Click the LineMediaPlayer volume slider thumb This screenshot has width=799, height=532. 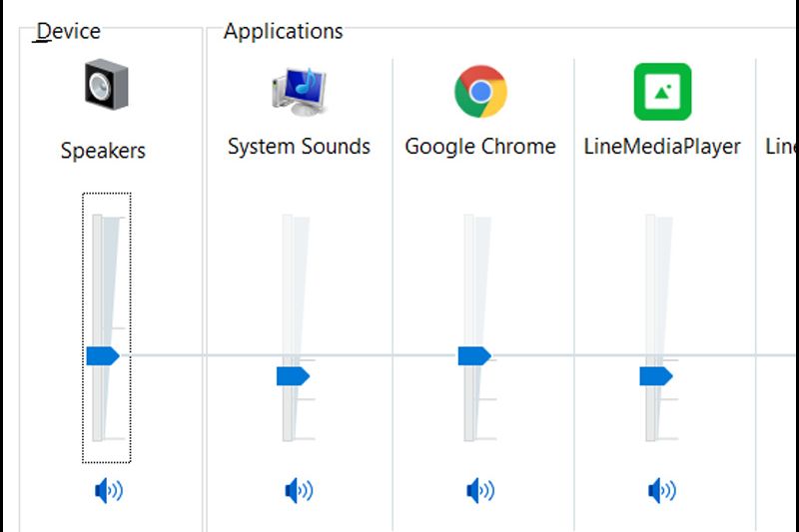coord(656,375)
